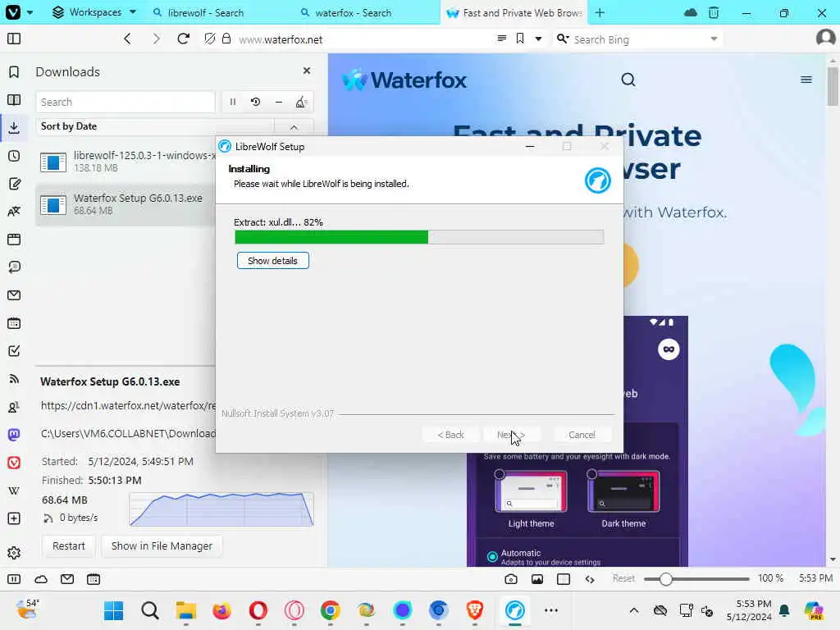The image size is (840, 630).
Task: Open the Translate panel in sidebar
Action: [x=14, y=212]
